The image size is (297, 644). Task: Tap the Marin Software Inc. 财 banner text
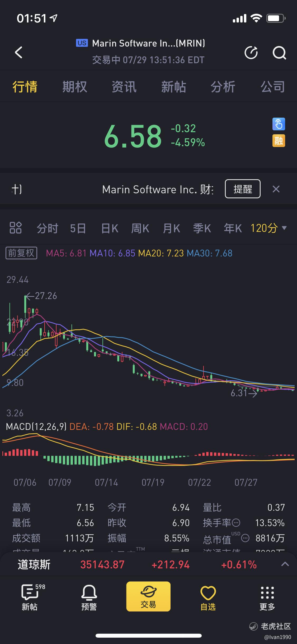pos(158,189)
